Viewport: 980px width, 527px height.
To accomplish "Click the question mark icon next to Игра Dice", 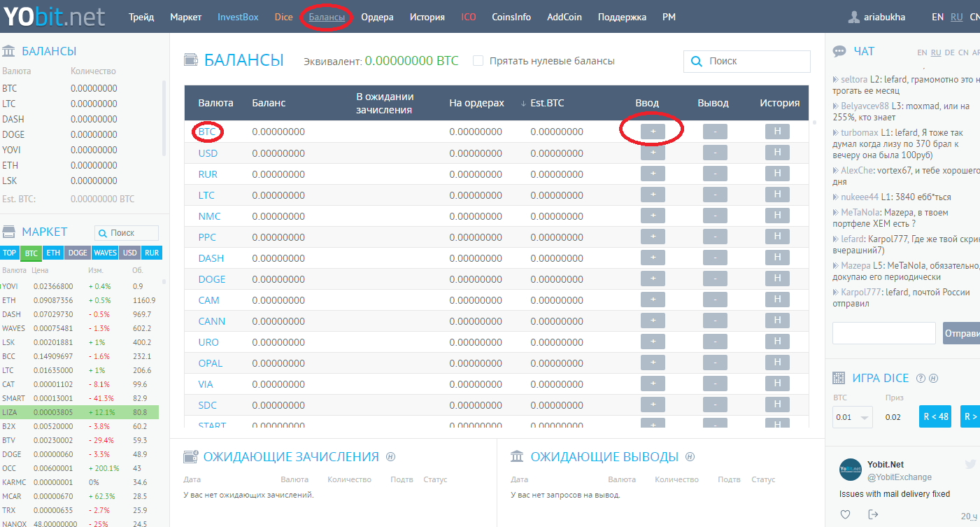I will (921, 379).
